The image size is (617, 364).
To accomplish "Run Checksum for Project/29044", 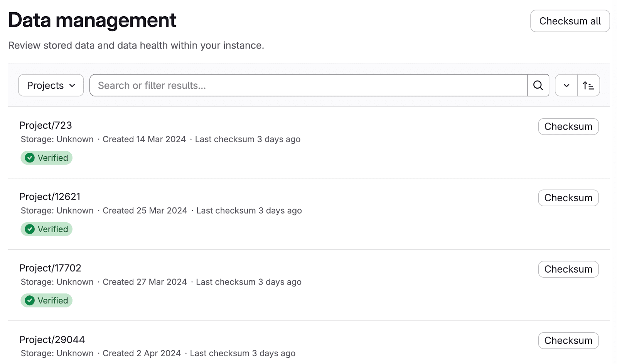I will tap(568, 340).
